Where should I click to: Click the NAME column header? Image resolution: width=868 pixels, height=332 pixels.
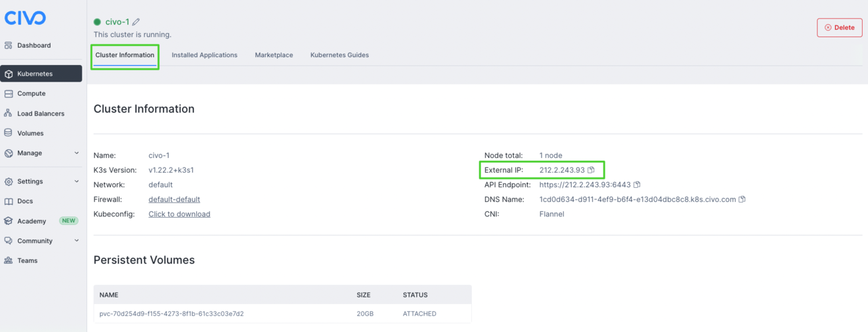point(109,295)
